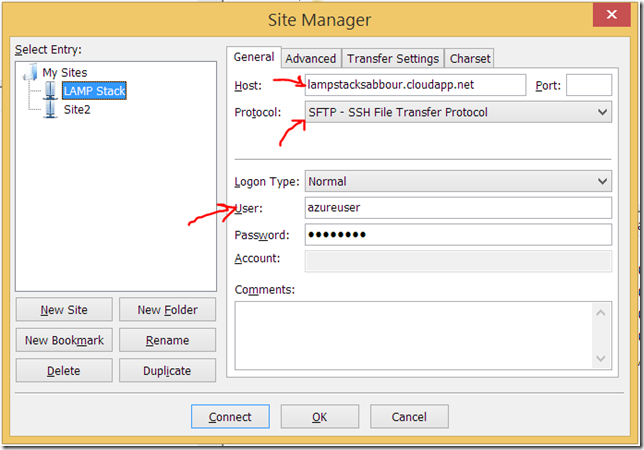Image resolution: width=644 pixels, height=450 pixels.
Task: Open the Advanced tab
Action: (x=311, y=59)
